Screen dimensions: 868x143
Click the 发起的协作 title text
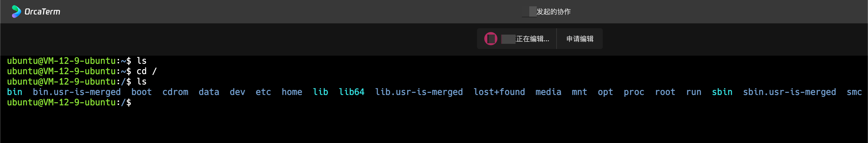coord(553,12)
